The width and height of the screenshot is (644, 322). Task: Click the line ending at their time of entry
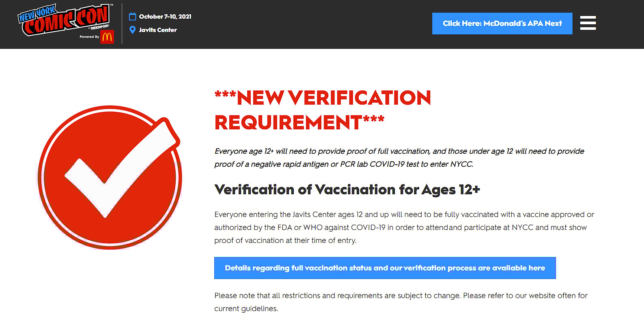tap(285, 240)
